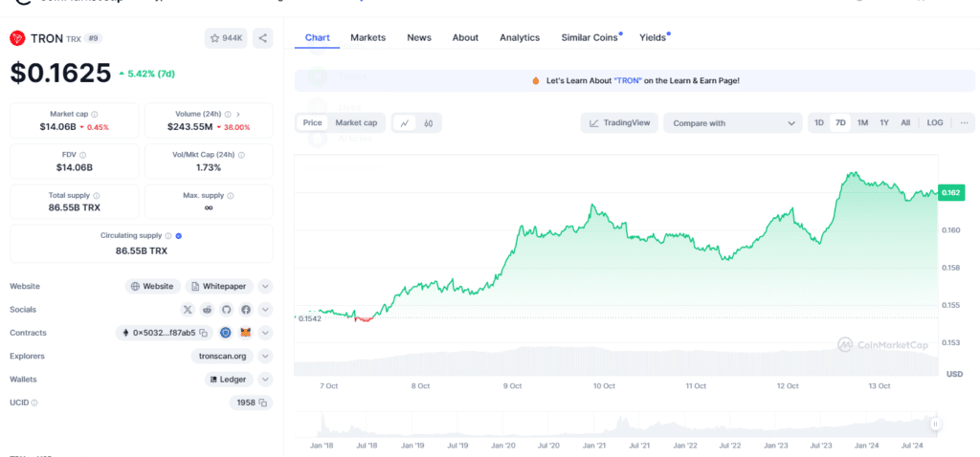The height and width of the screenshot is (457, 980).
Task: Open the Yields tab
Action: click(x=653, y=37)
